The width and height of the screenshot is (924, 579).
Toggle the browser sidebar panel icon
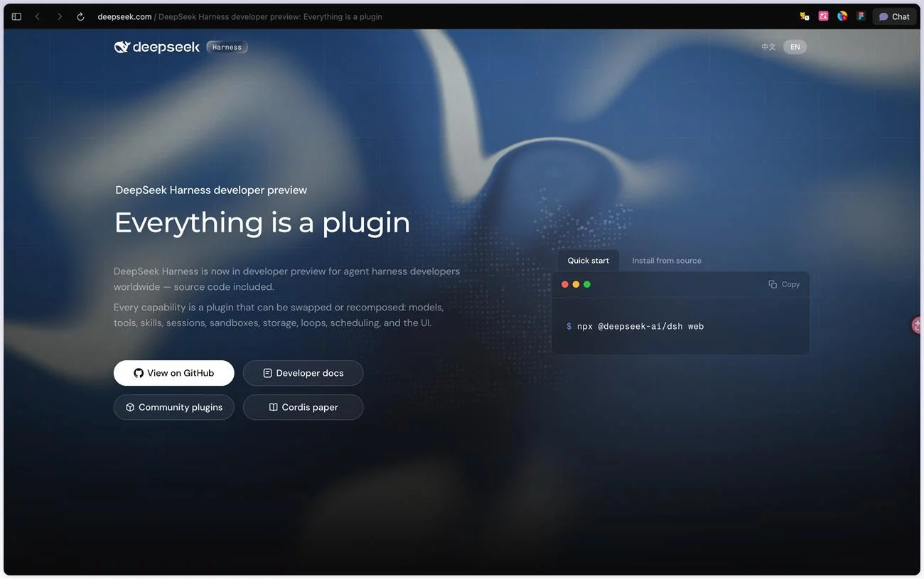click(x=16, y=16)
